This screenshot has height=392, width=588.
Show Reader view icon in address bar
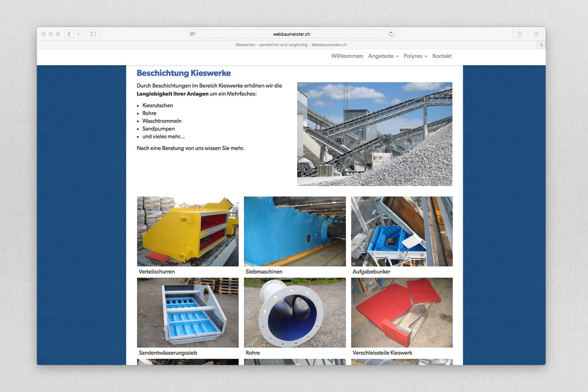coord(192,34)
